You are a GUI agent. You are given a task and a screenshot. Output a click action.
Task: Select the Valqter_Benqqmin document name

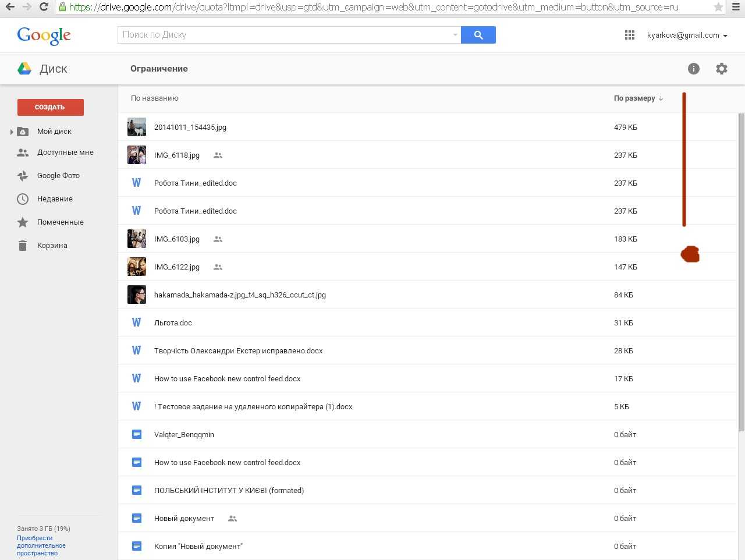click(x=184, y=435)
